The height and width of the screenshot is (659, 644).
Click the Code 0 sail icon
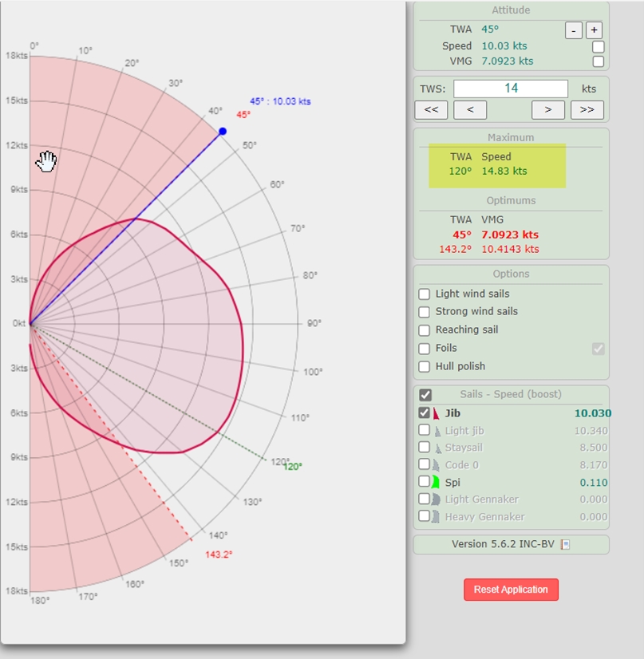pos(437,465)
